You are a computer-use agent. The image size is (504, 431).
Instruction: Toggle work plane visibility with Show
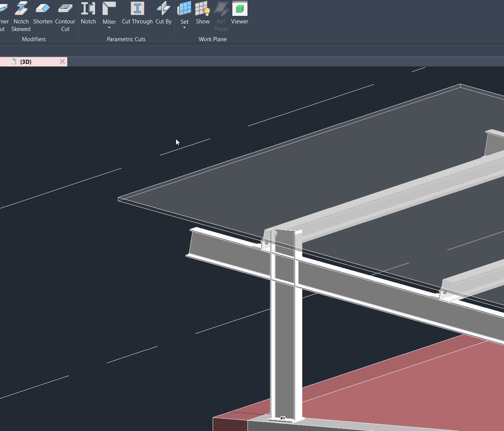tap(203, 15)
